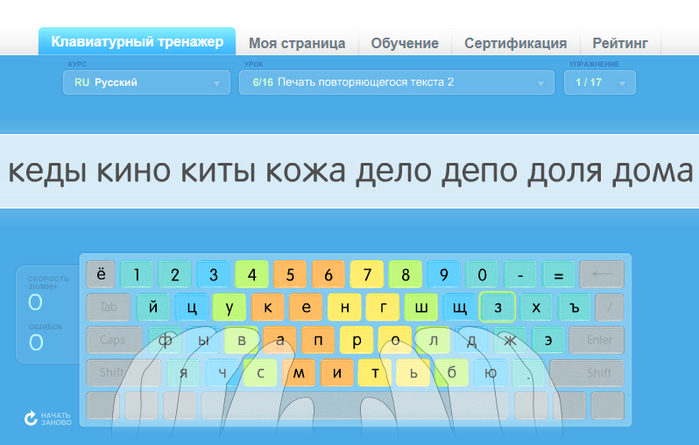The image size is (699, 445).
Task: Switch to 'Моя страница' tab
Action: coord(297,43)
